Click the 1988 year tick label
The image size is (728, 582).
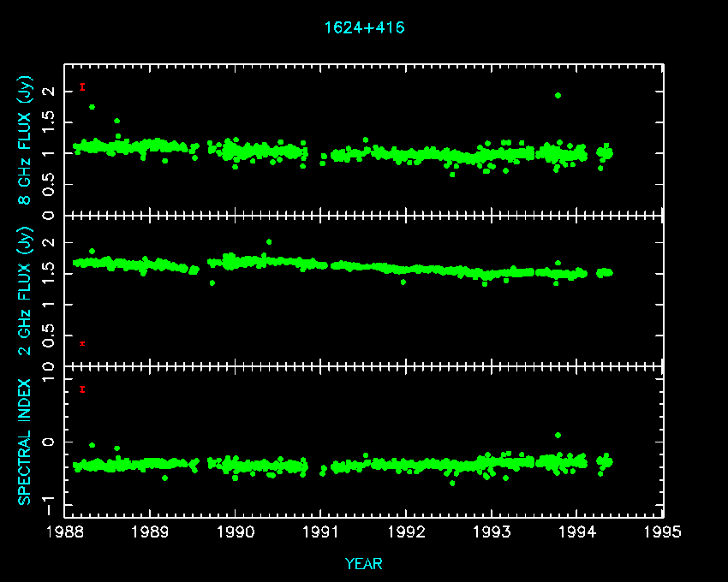point(65,532)
